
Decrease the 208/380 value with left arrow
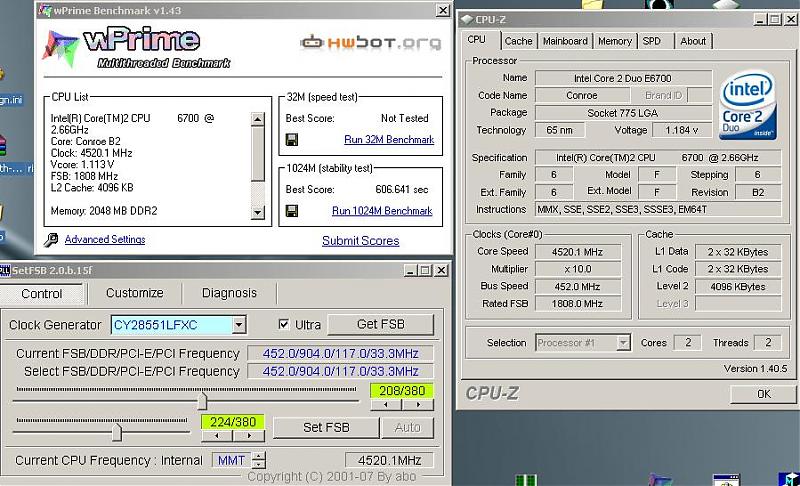pos(386,405)
